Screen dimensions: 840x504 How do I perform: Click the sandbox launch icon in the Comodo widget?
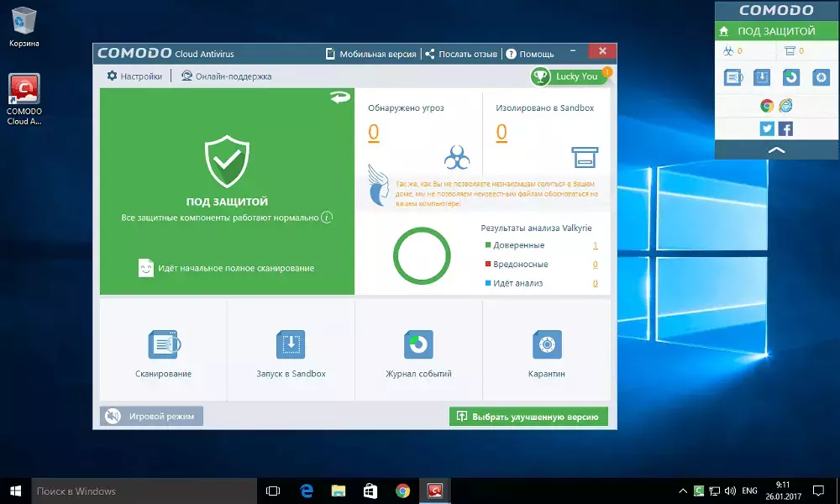(762, 77)
